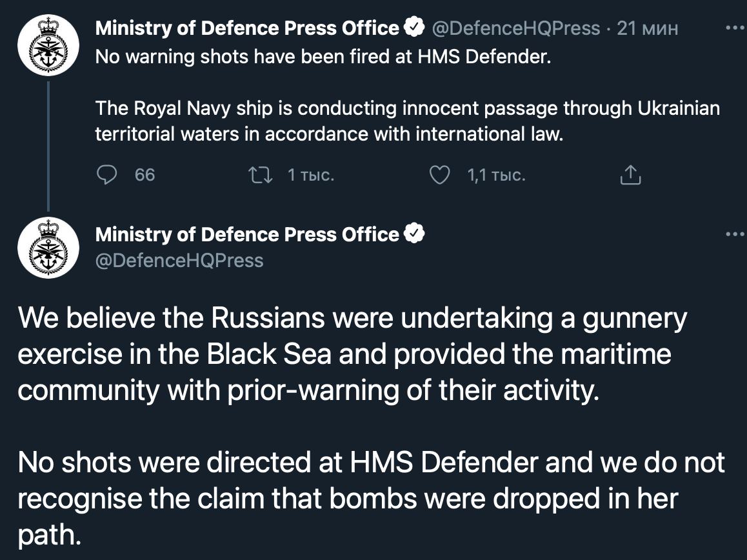The height and width of the screenshot is (560, 747).
Task: Click the Ministry of Defence Press Office name in the first tweet
Action: (x=247, y=28)
